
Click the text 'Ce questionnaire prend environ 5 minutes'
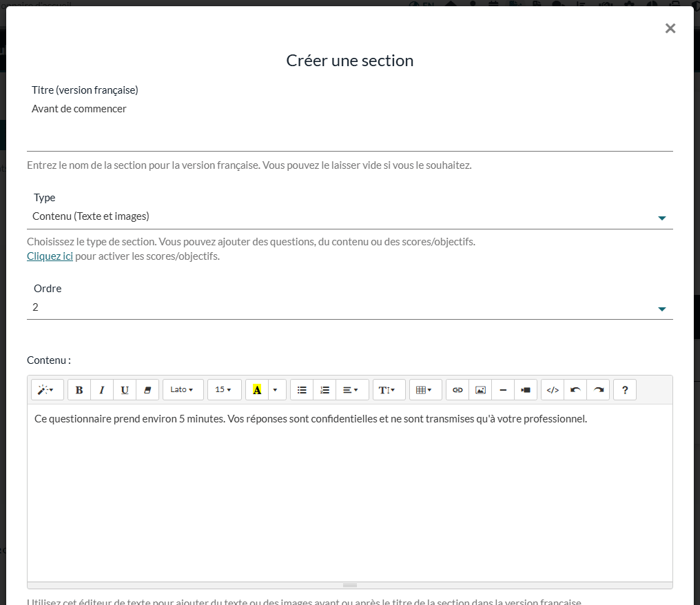[130, 419]
